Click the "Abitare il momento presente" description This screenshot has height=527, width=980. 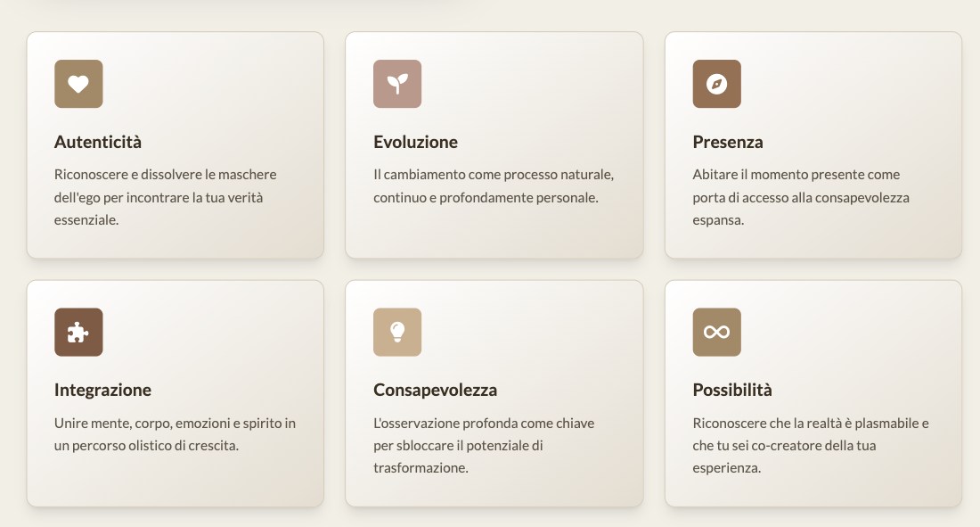[801, 197]
